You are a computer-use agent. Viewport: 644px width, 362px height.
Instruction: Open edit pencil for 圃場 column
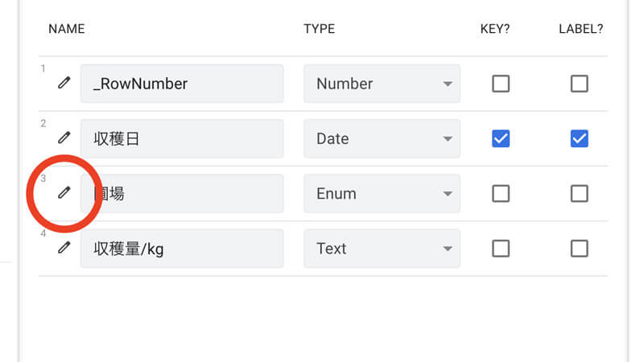point(64,192)
